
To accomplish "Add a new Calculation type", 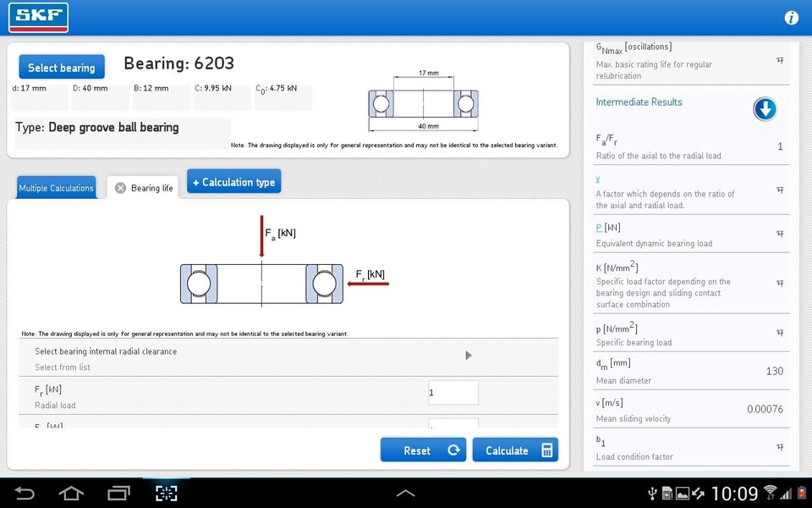I will [x=234, y=182].
